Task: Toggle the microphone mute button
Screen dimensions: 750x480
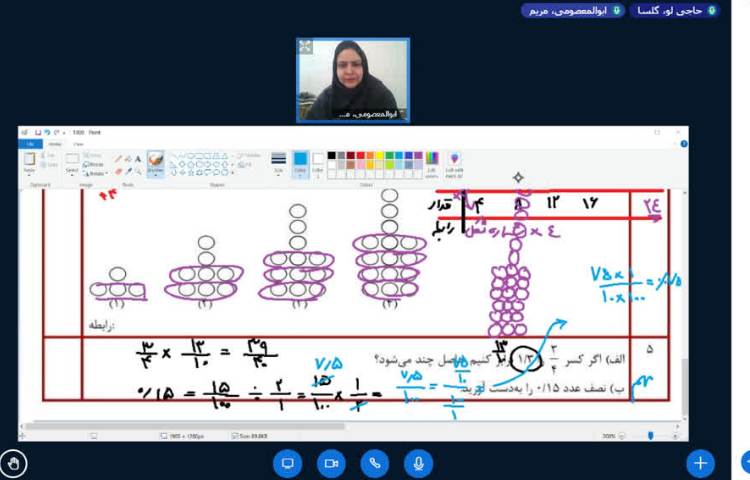Action: [418, 463]
